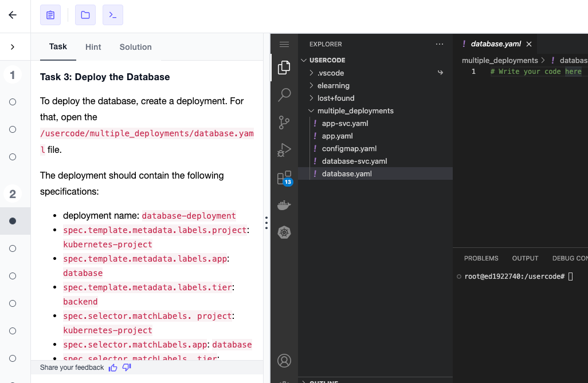The width and height of the screenshot is (588, 383).
Task: Expand the .vscode folder
Action: [x=312, y=73]
